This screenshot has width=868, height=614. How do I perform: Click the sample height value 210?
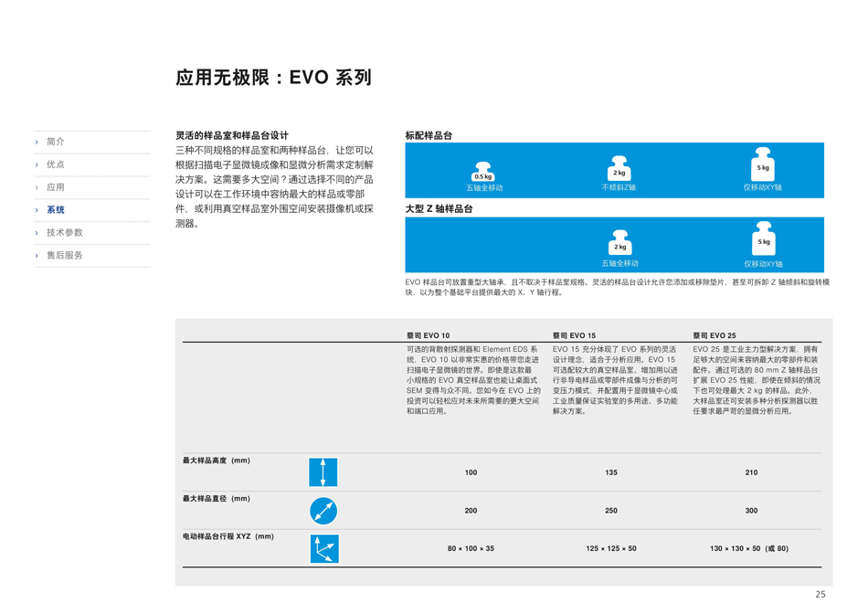pyautogui.click(x=751, y=472)
